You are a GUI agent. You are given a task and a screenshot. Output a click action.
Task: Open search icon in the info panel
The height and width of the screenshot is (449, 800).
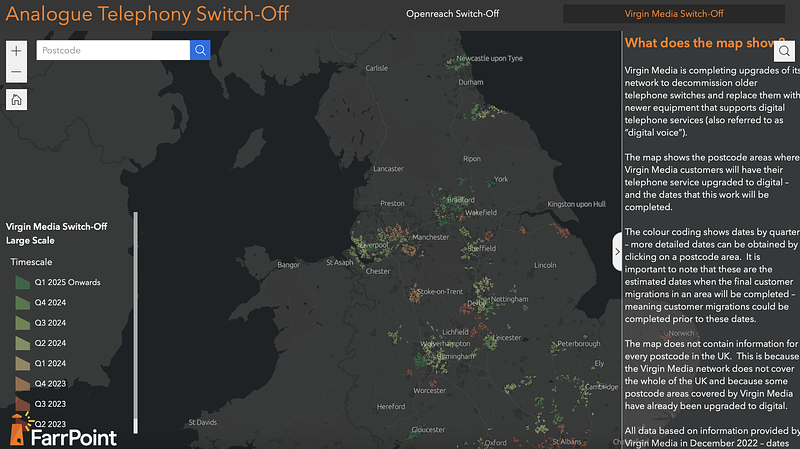784,51
